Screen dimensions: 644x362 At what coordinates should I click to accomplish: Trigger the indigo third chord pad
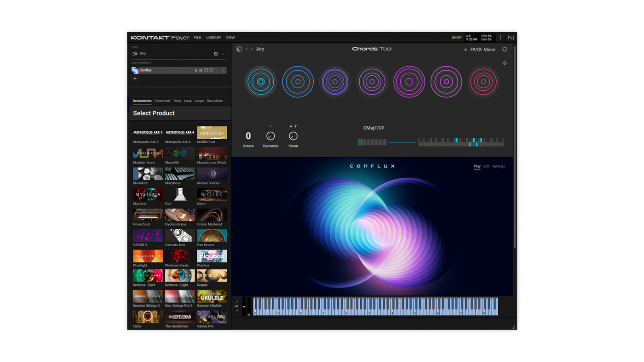335,82
